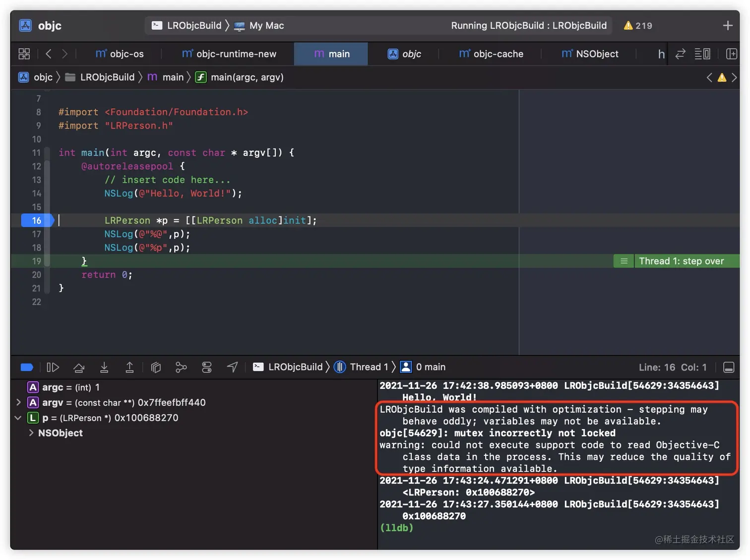The height and width of the screenshot is (560, 750).
Task: Toggle the breakpoint on line 16
Action: coord(37,220)
